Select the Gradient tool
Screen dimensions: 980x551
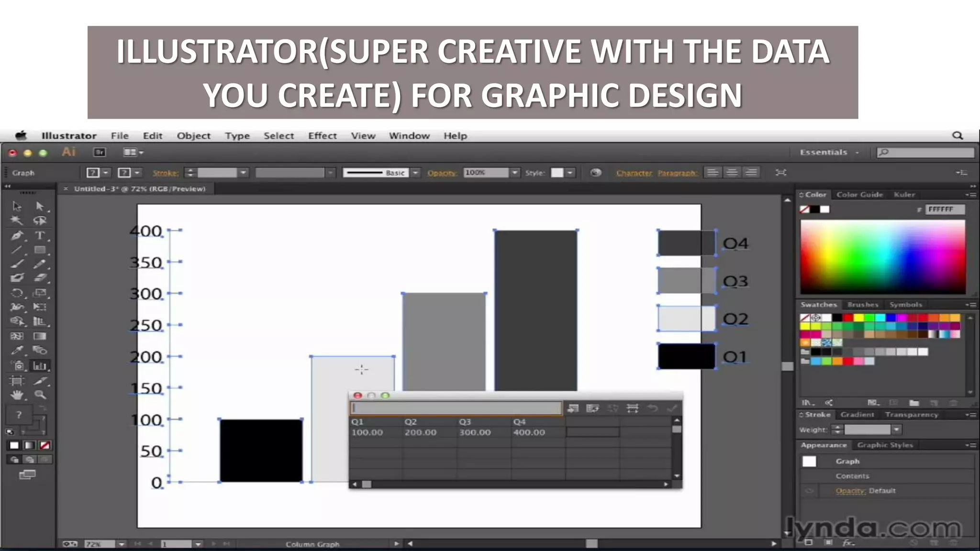pos(40,336)
